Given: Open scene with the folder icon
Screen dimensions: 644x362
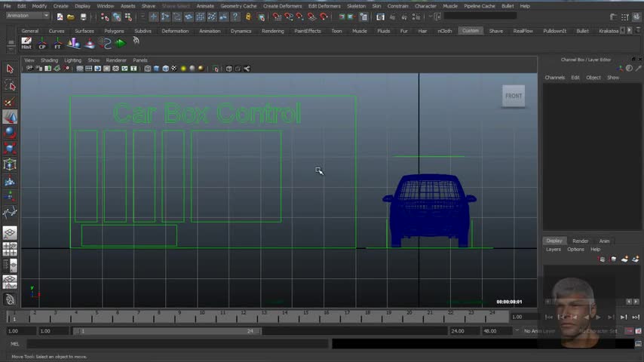Looking at the screenshot, I should [x=71, y=17].
